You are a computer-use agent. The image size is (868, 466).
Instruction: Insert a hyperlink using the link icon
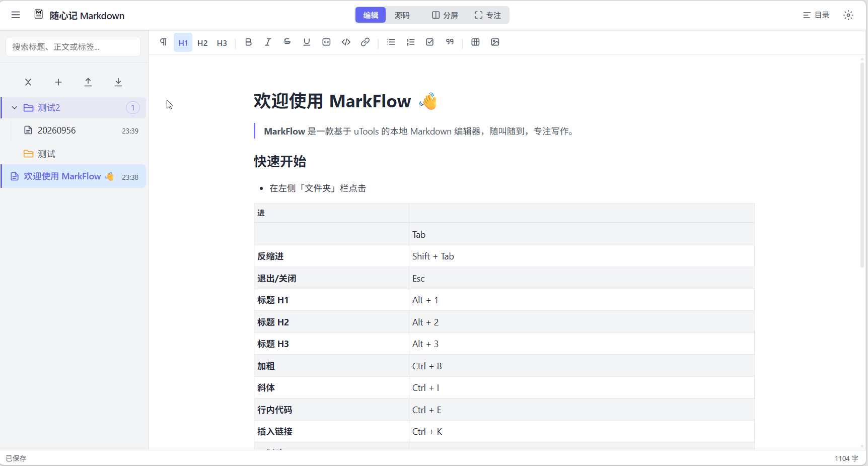[x=366, y=42]
